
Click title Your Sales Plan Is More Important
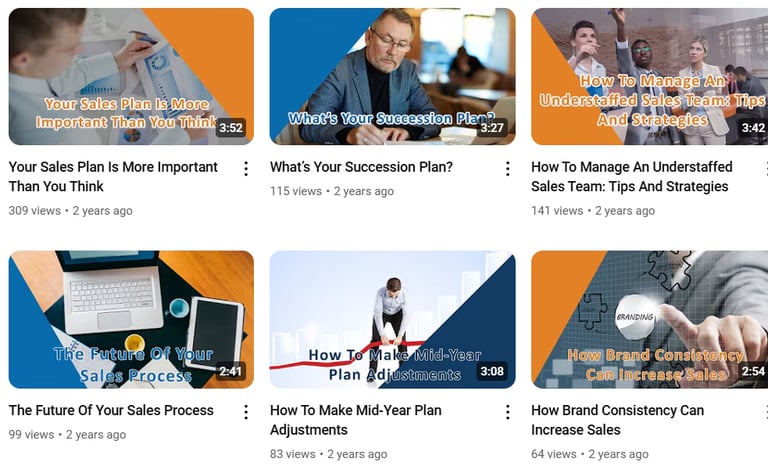(x=113, y=176)
